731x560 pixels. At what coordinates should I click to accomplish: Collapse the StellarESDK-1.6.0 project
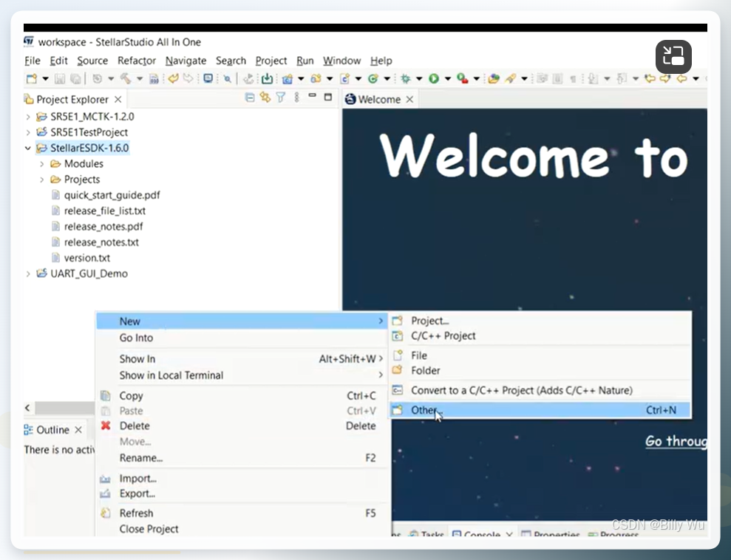coord(28,148)
